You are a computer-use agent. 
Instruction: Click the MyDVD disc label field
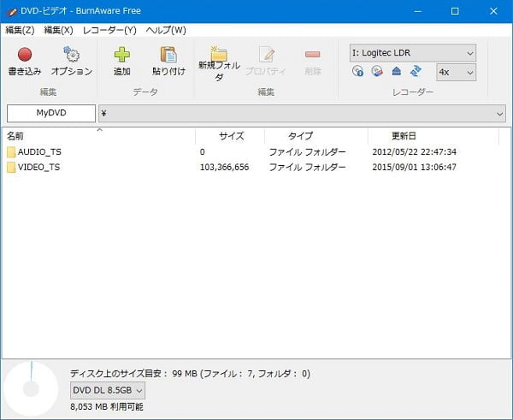[51, 113]
